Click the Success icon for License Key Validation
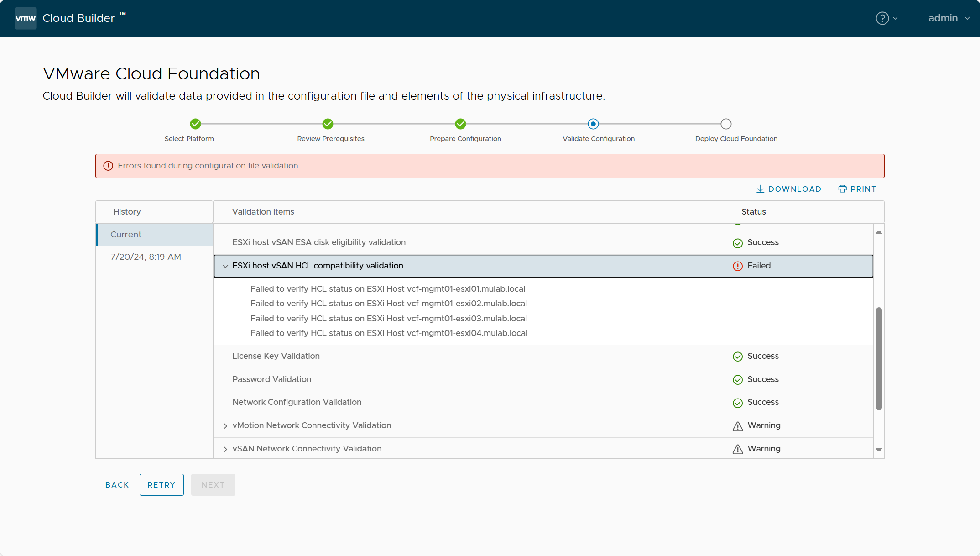This screenshot has height=556, width=980. coord(738,356)
